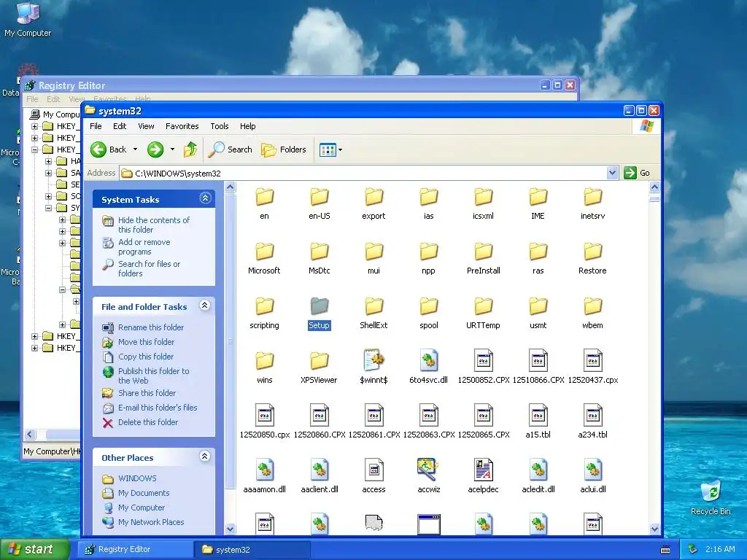Image resolution: width=747 pixels, height=560 pixels.
Task: Select the access file icon
Action: click(x=373, y=476)
